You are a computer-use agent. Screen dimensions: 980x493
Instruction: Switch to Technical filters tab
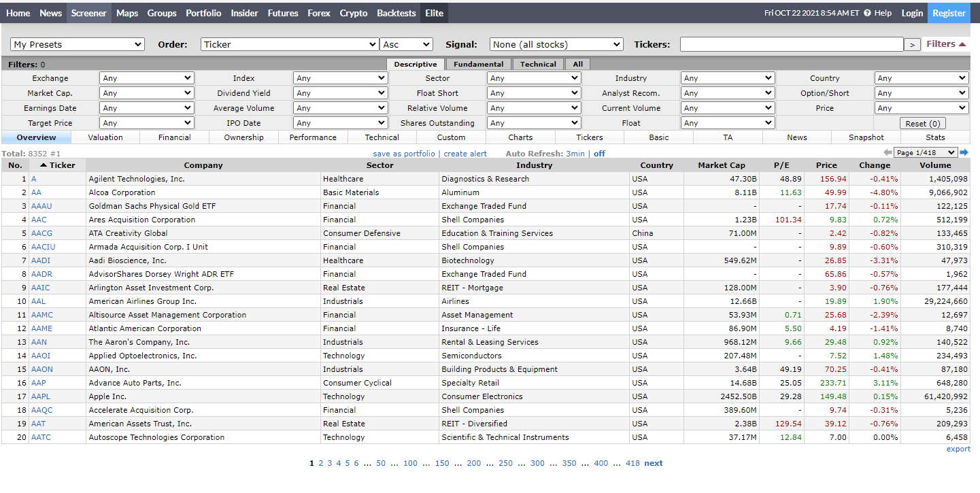538,64
